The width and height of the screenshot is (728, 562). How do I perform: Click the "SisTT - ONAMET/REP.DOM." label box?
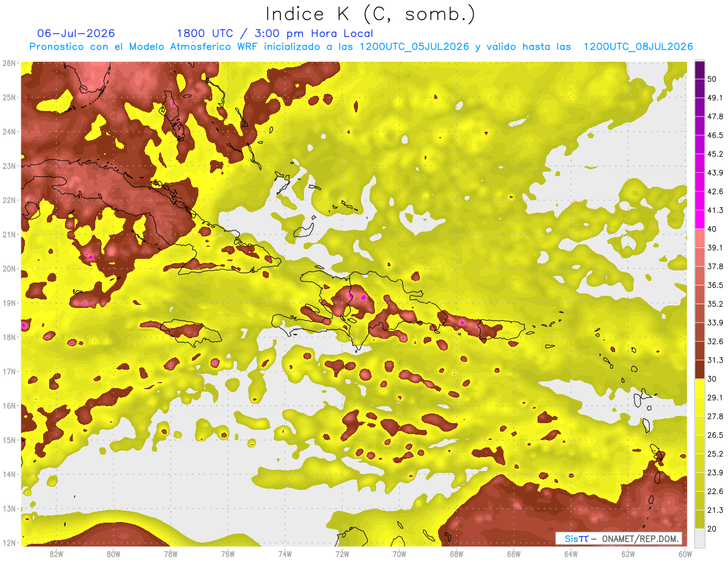tap(619, 539)
